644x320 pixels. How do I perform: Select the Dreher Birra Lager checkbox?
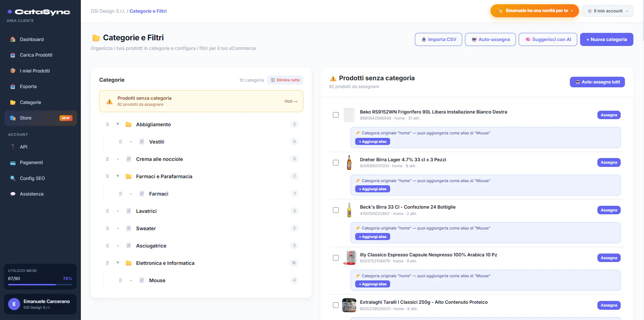(x=336, y=163)
